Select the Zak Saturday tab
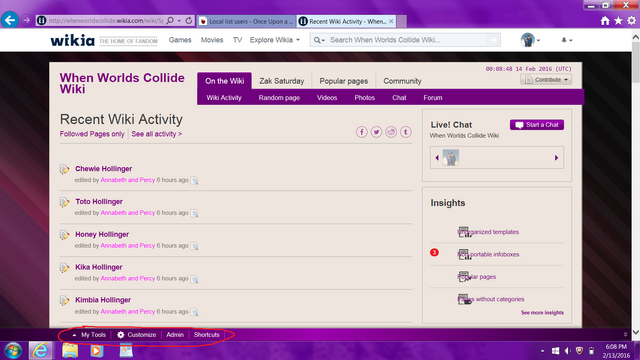This screenshot has width=640, height=360. click(282, 81)
